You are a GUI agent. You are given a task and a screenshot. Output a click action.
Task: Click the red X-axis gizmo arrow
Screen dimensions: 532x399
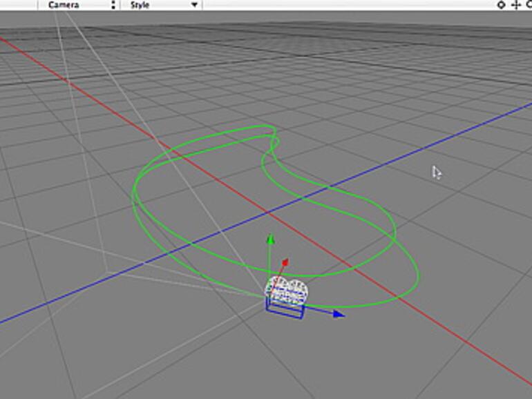click(285, 262)
